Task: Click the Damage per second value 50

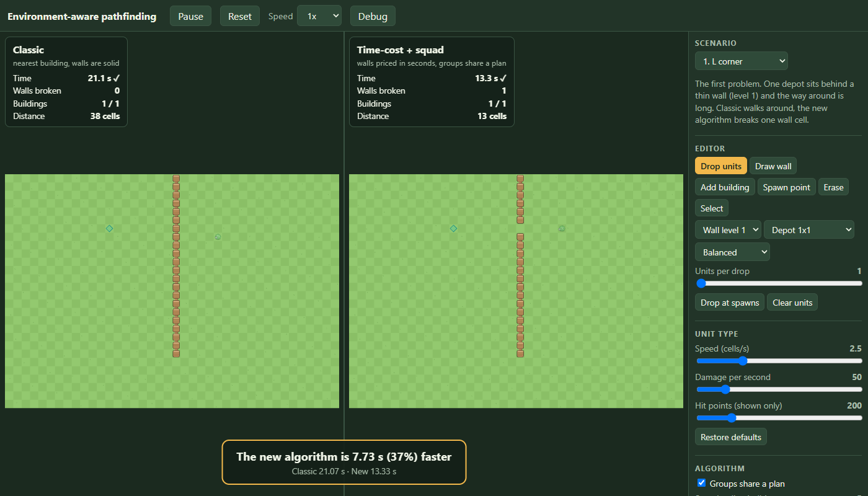Action: [857, 377]
